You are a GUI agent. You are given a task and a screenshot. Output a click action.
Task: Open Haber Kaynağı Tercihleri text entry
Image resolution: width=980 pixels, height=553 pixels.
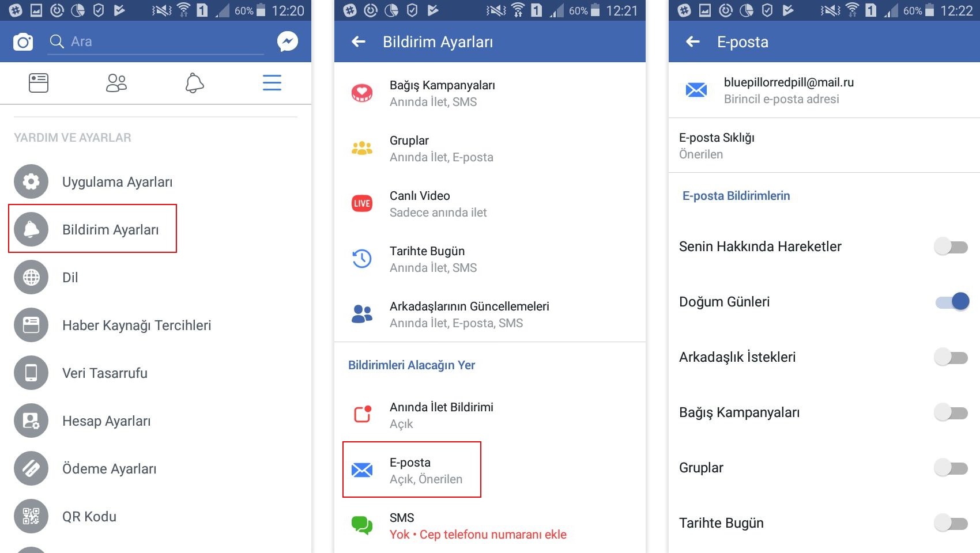(x=137, y=325)
